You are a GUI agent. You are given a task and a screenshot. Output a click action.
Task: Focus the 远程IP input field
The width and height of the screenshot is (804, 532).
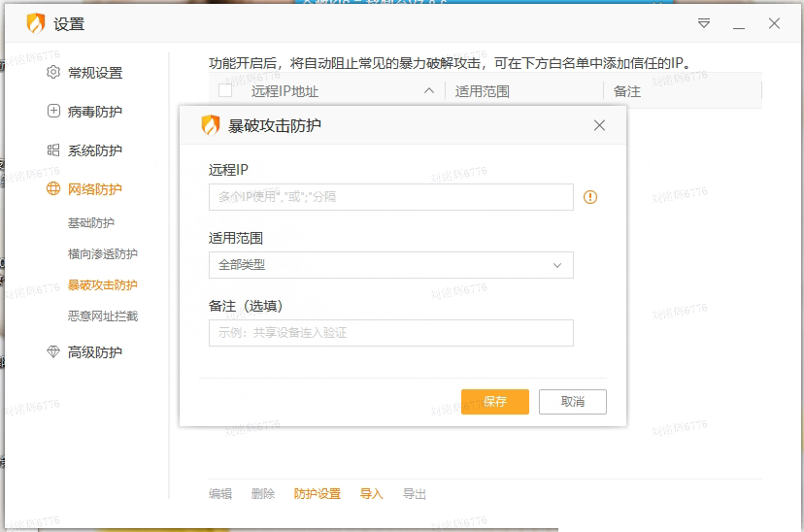tap(390, 197)
